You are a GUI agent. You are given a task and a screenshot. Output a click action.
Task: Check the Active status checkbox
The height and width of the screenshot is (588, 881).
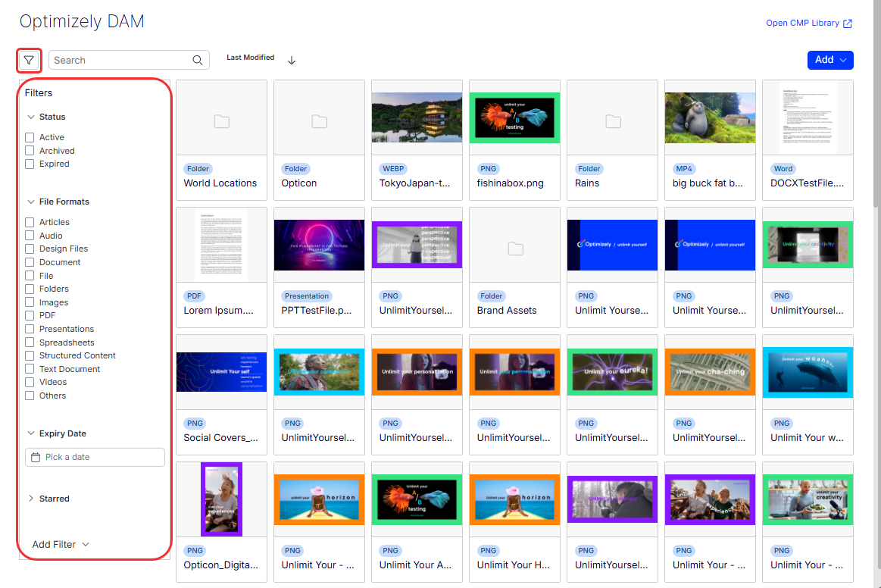[x=30, y=137]
